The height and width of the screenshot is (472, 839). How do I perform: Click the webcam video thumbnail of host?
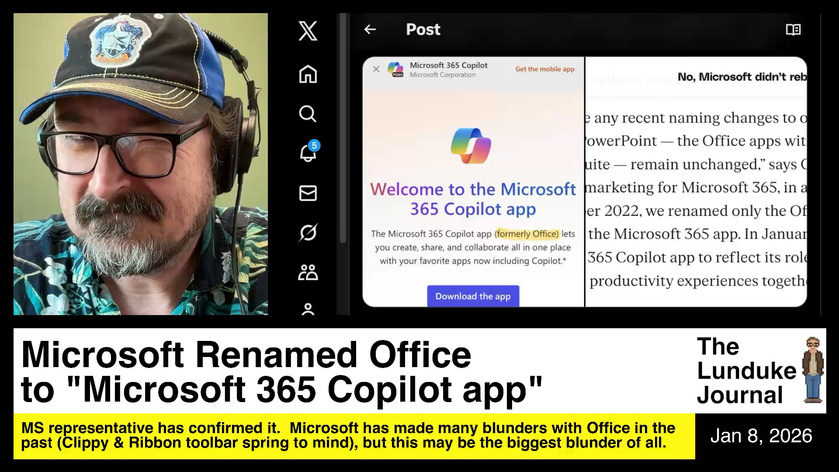pyautogui.click(x=140, y=164)
